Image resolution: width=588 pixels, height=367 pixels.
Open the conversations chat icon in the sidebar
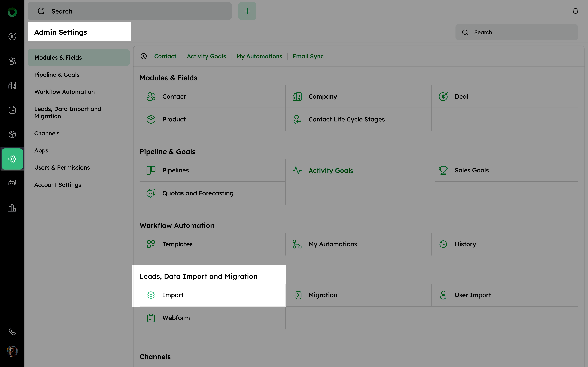pos(12,183)
